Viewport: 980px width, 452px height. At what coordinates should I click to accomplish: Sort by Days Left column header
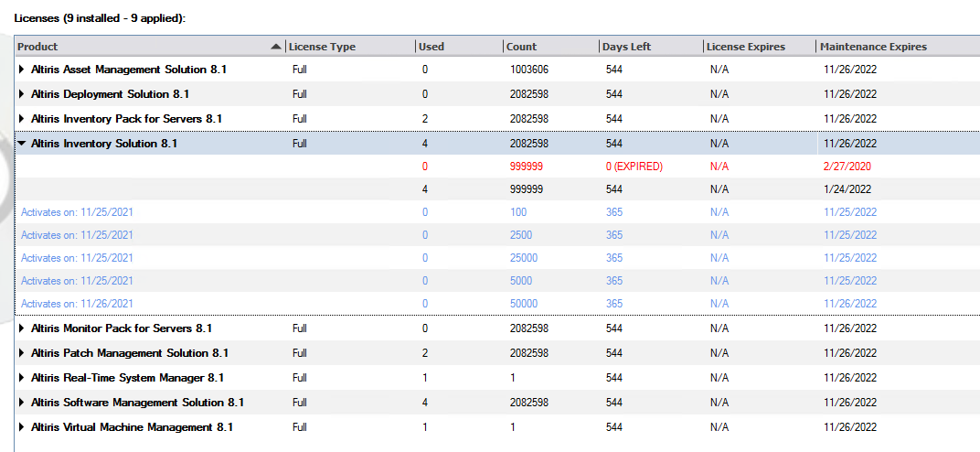[651, 47]
